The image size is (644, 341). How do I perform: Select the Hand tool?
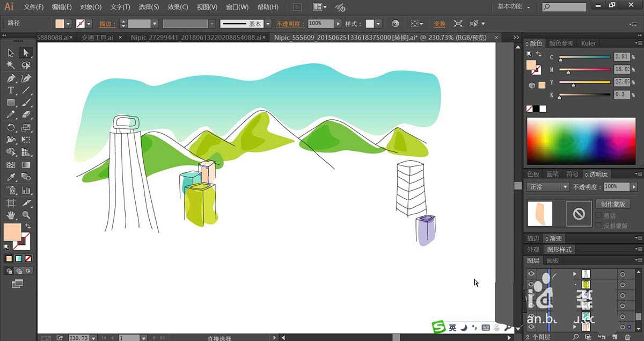pos(11,215)
